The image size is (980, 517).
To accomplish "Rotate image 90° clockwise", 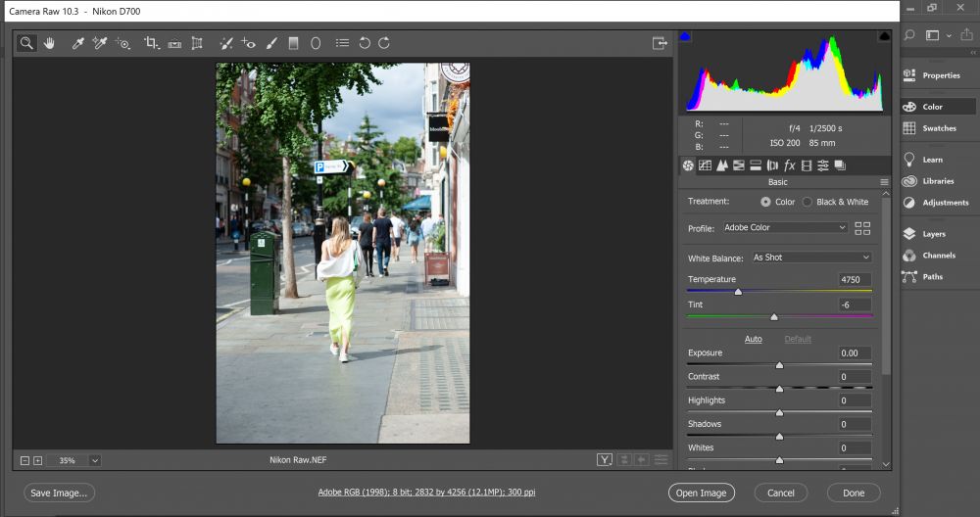I will [384, 43].
